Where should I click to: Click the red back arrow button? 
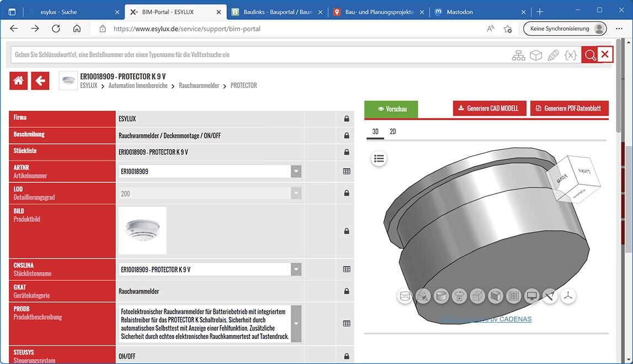click(x=40, y=80)
